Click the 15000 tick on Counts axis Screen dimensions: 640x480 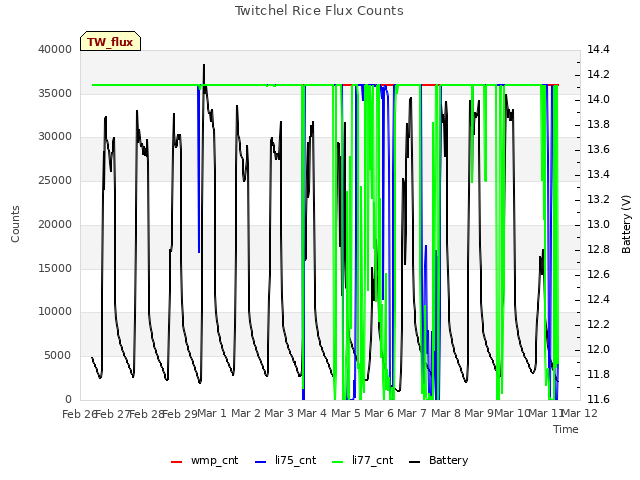pyautogui.click(x=55, y=269)
